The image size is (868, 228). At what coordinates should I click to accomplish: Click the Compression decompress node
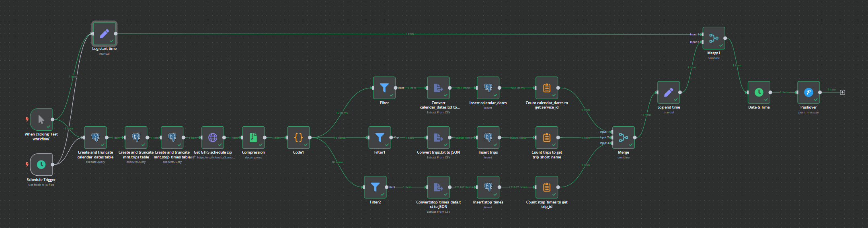click(x=253, y=138)
